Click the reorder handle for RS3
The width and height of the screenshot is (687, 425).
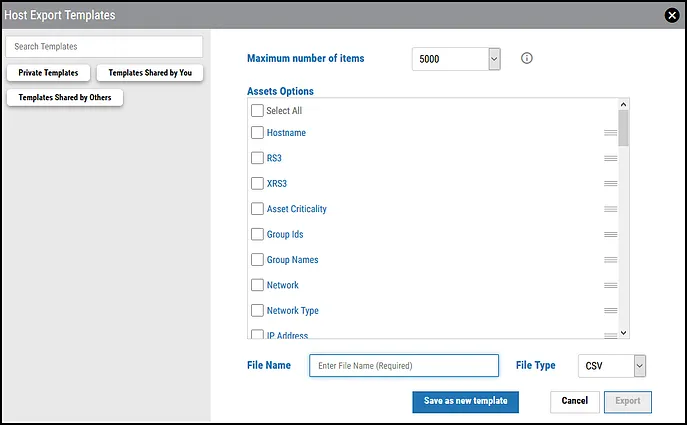click(x=610, y=158)
